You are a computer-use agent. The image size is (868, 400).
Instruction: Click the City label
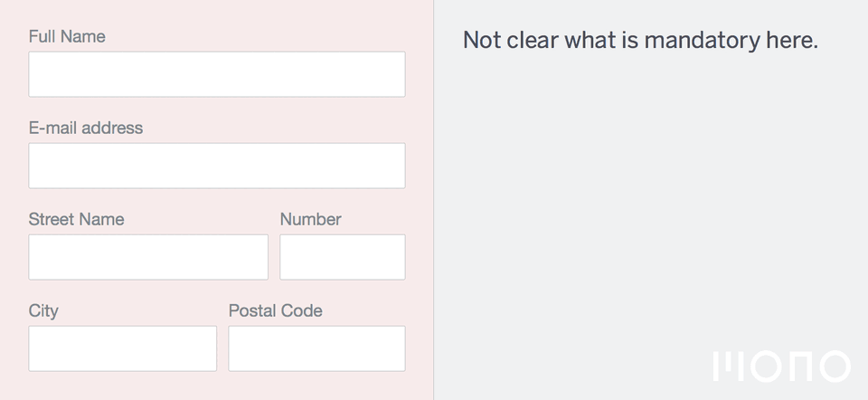[x=43, y=310]
